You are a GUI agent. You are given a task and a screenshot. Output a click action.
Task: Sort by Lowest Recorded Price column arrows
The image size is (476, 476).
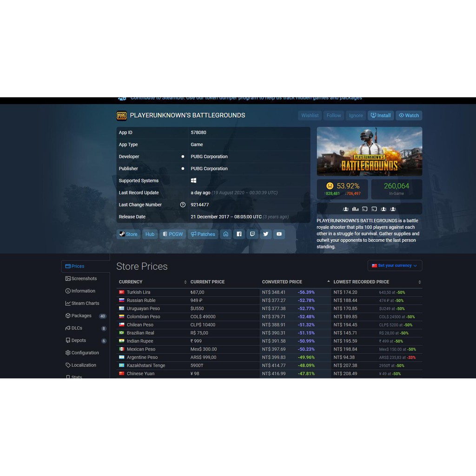click(420, 282)
